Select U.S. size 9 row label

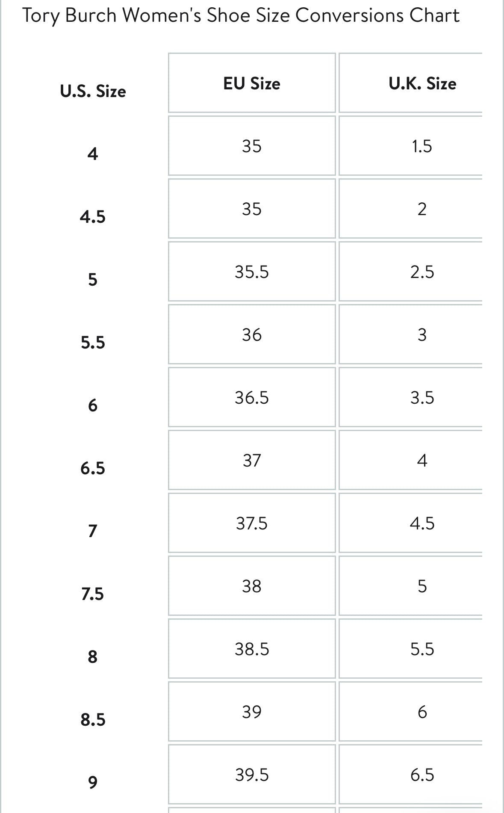click(93, 783)
